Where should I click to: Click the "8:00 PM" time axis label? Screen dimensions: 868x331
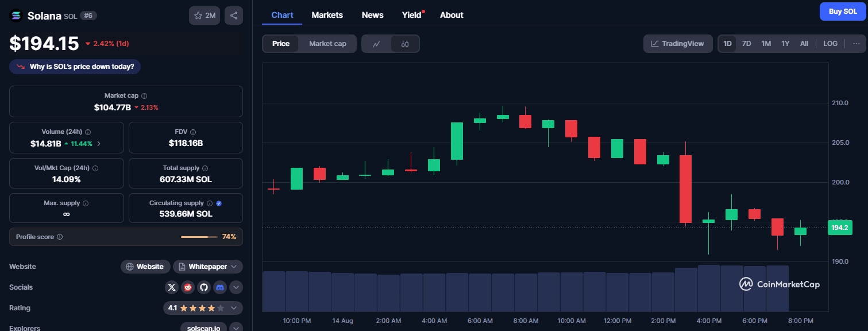[x=801, y=320]
